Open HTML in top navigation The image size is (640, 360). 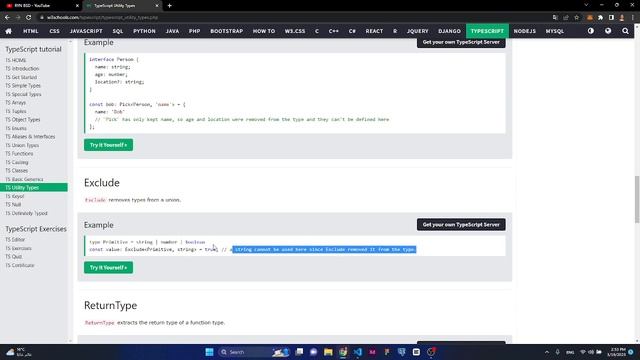31,31
